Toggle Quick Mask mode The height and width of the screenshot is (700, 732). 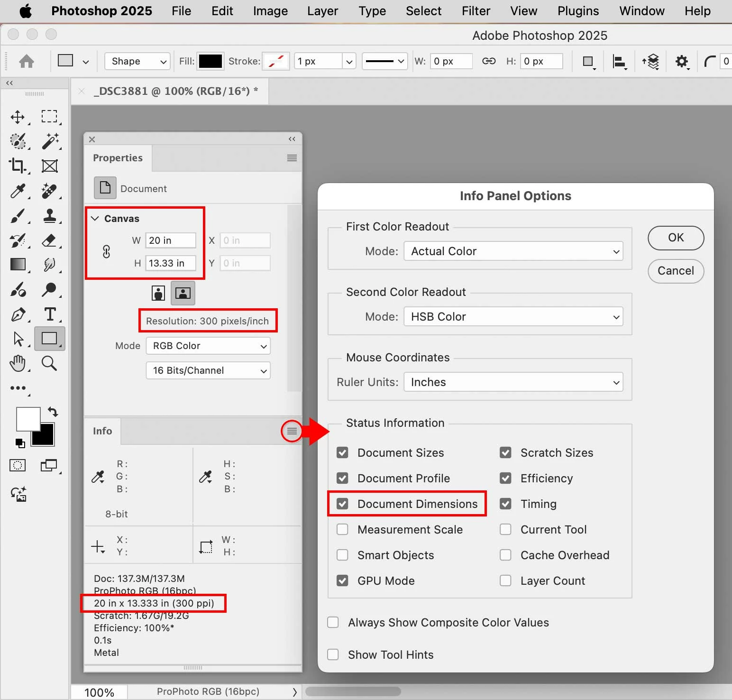pos(18,465)
